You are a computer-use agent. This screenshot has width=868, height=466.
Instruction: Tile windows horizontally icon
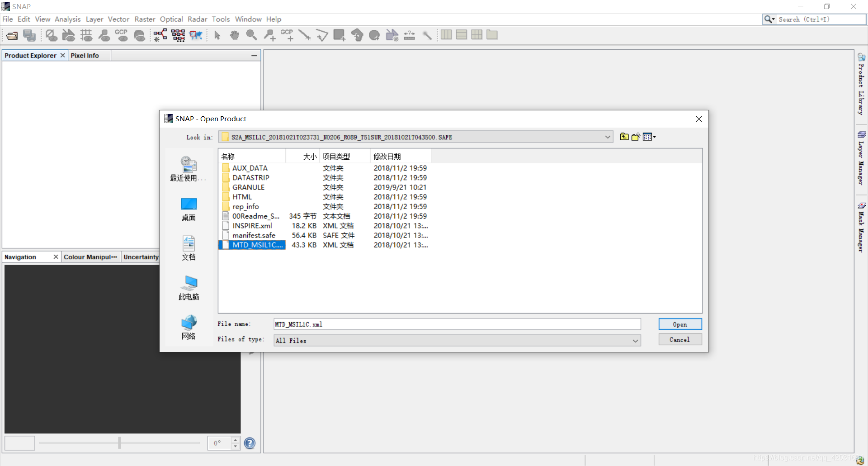446,35
